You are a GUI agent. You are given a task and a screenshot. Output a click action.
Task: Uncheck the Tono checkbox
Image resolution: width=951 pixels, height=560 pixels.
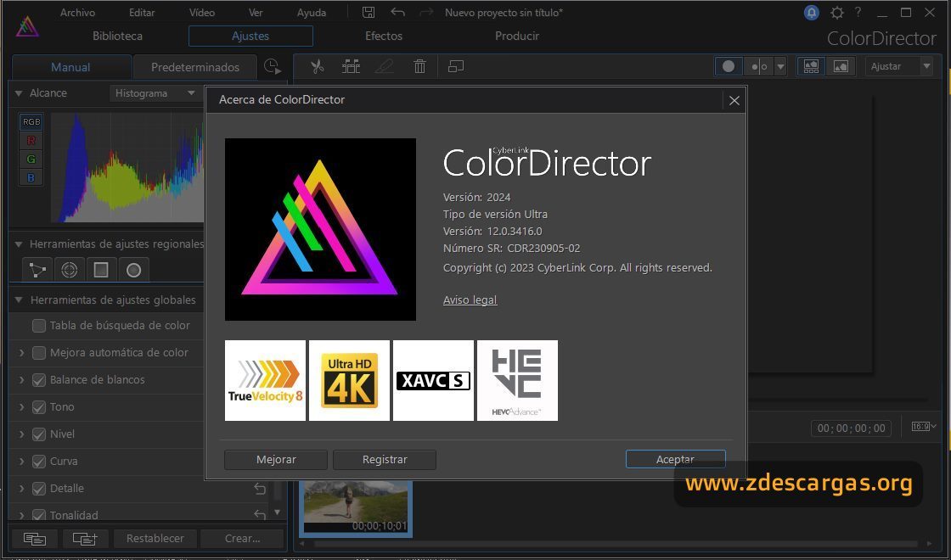point(39,407)
